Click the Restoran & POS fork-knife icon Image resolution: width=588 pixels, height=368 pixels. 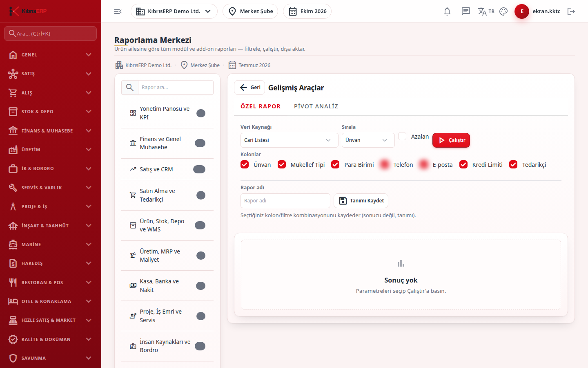pyautogui.click(x=13, y=283)
